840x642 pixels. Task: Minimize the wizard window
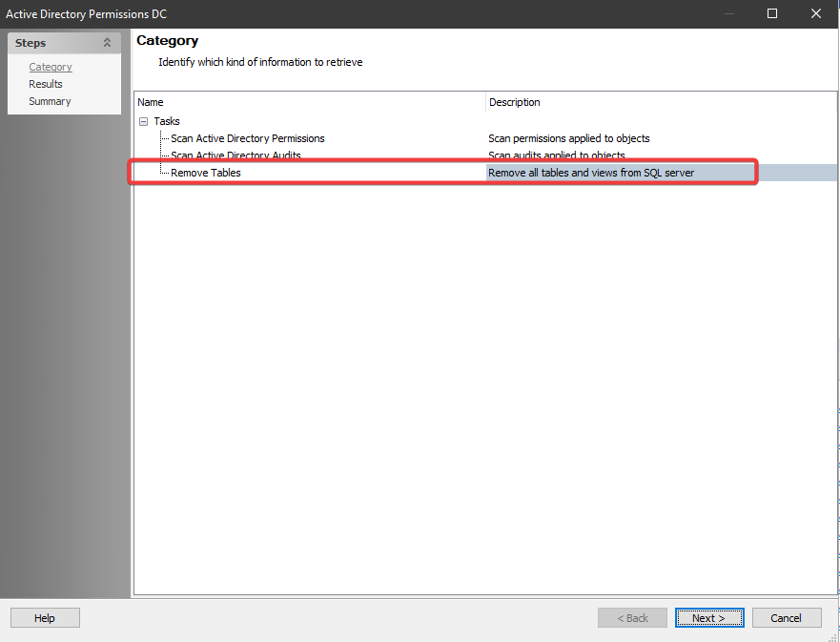729,13
